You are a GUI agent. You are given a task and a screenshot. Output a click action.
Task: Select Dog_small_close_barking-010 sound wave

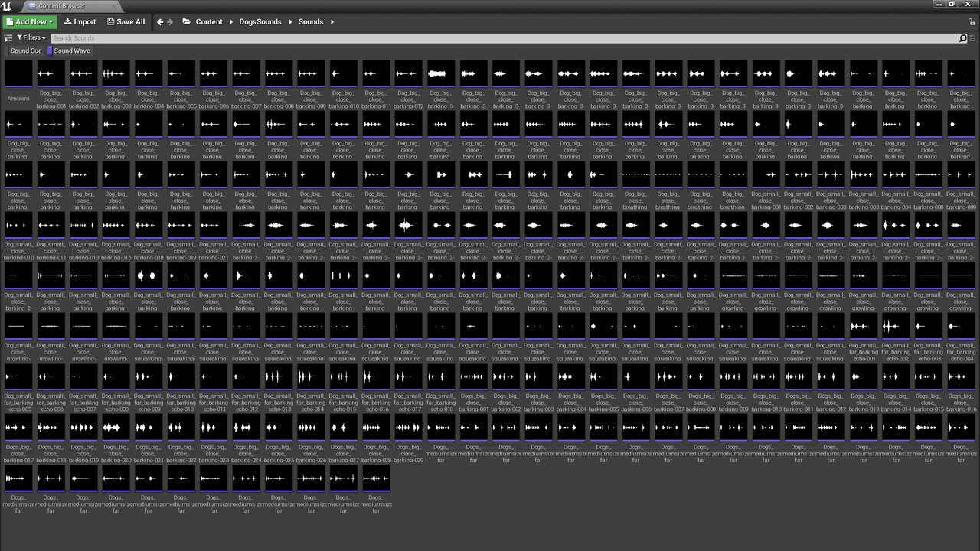(x=18, y=234)
